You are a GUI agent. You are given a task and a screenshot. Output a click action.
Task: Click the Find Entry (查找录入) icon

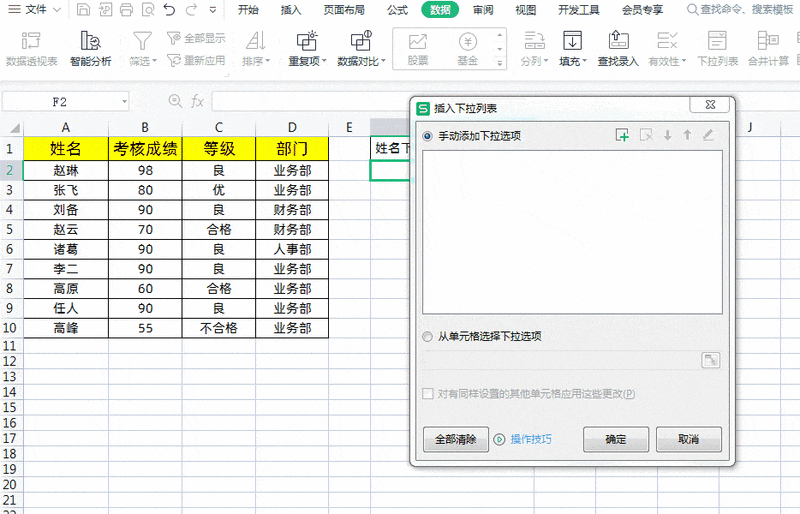[x=618, y=42]
